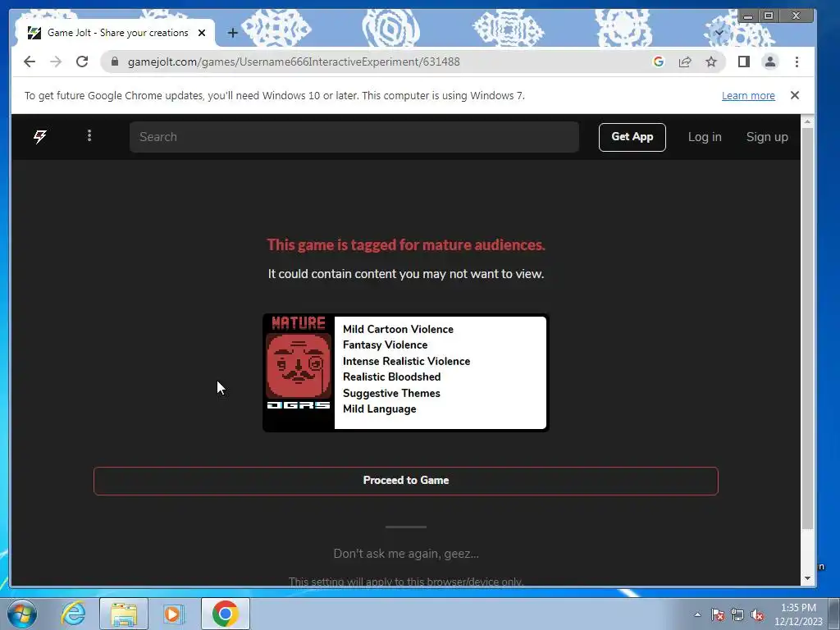Open the Windows Start button
Screen dimensions: 840x630
pos(21,614)
